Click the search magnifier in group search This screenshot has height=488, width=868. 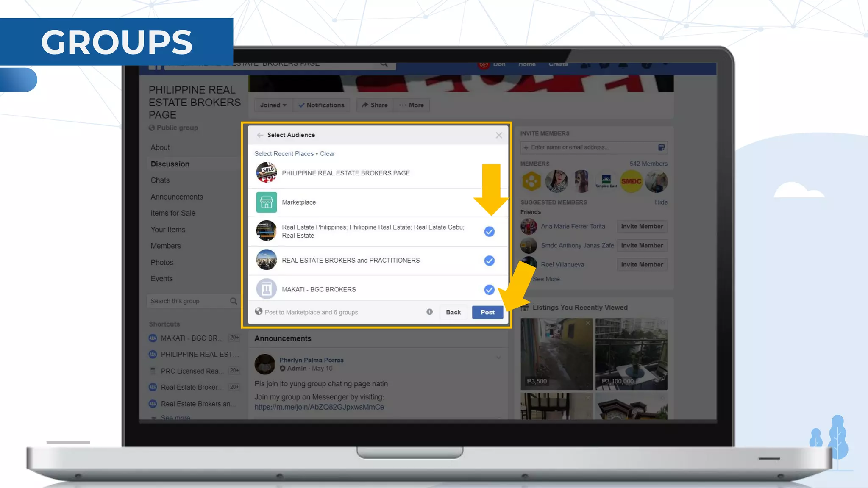(x=234, y=301)
